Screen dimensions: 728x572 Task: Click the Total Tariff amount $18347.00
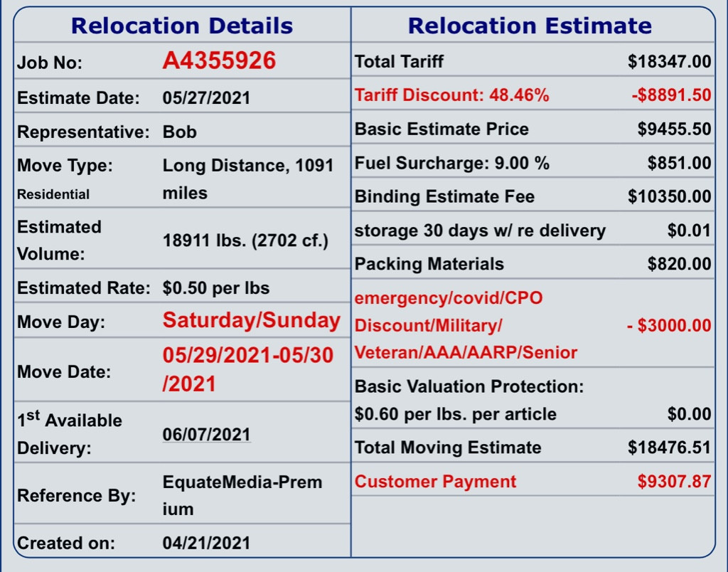click(x=669, y=62)
